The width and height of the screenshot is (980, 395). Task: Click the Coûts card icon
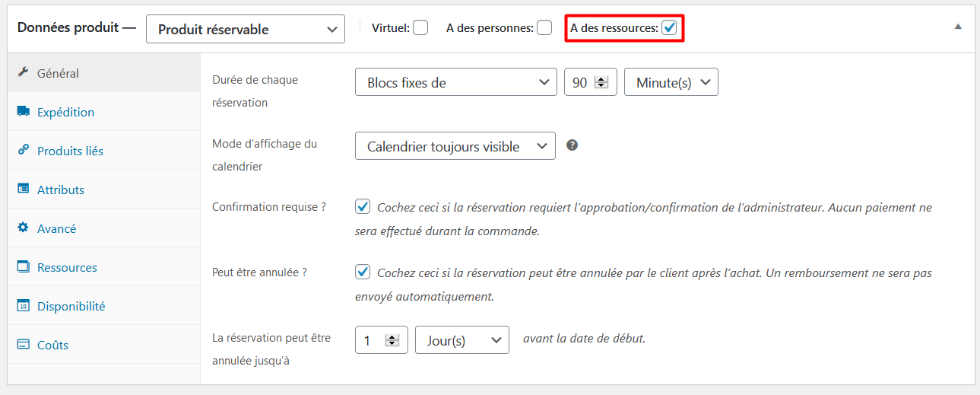23,345
